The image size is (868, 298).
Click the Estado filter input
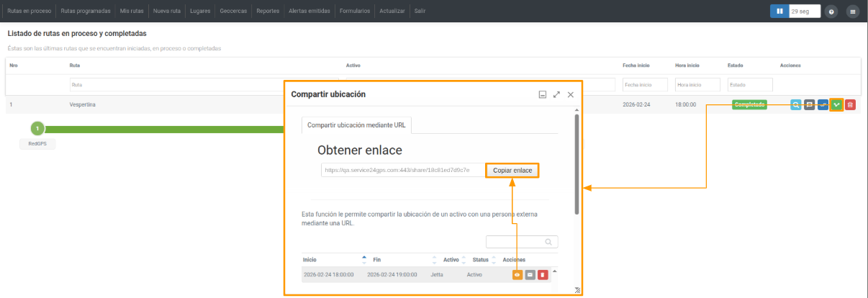tap(750, 84)
